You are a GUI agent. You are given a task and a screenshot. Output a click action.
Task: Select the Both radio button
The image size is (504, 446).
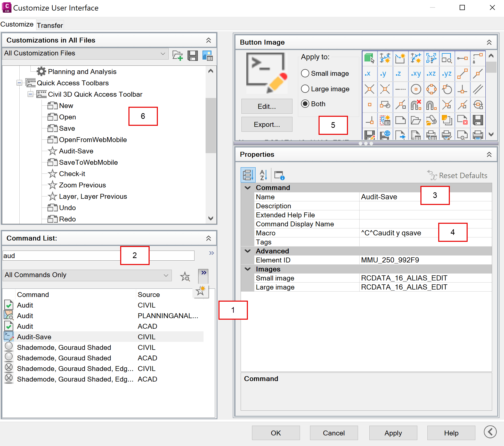click(305, 104)
